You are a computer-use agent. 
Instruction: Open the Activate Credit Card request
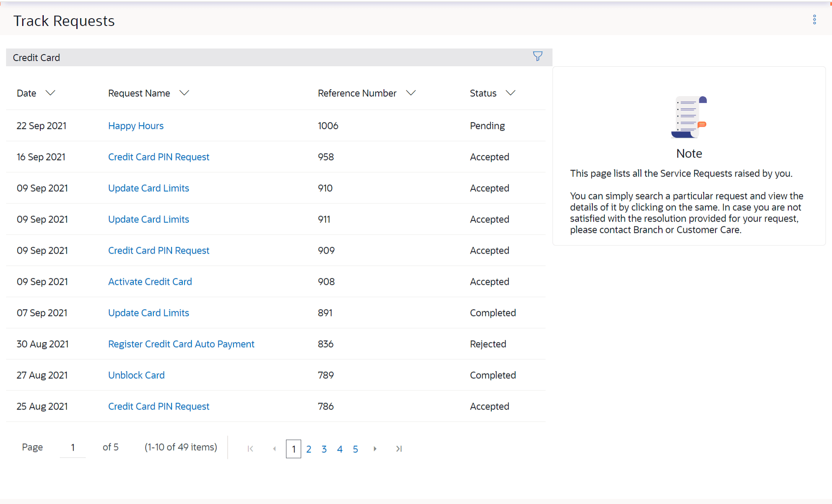150,281
